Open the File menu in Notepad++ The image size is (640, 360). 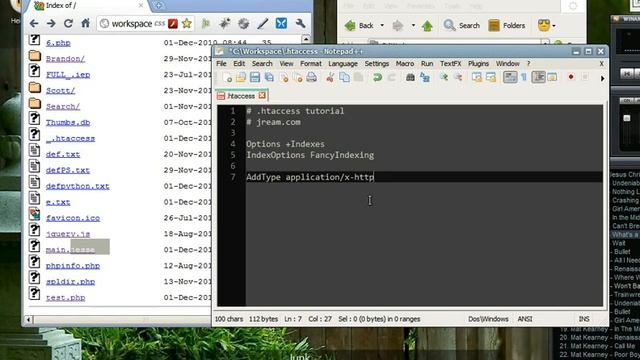221,64
